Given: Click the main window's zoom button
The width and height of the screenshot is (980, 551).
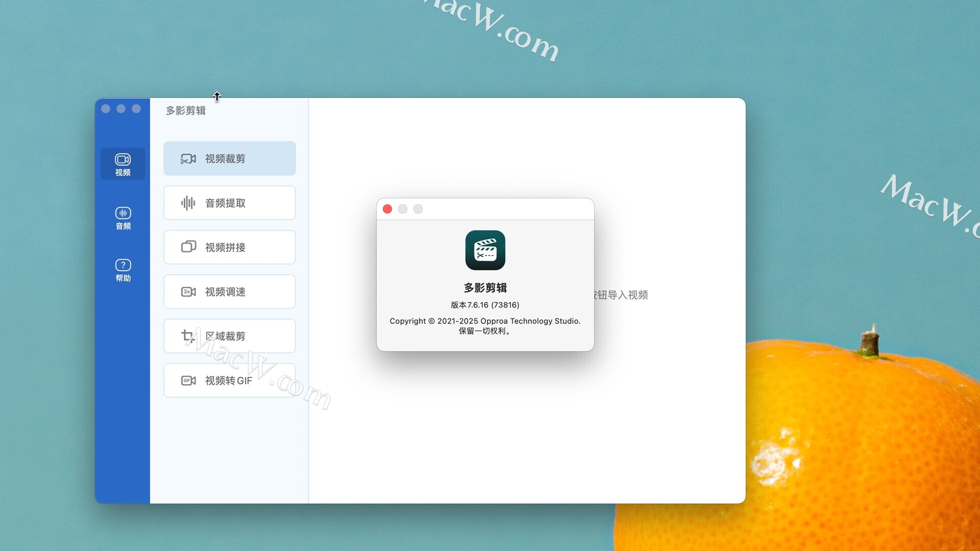Looking at the screenshot, I should tap(136, 109).
